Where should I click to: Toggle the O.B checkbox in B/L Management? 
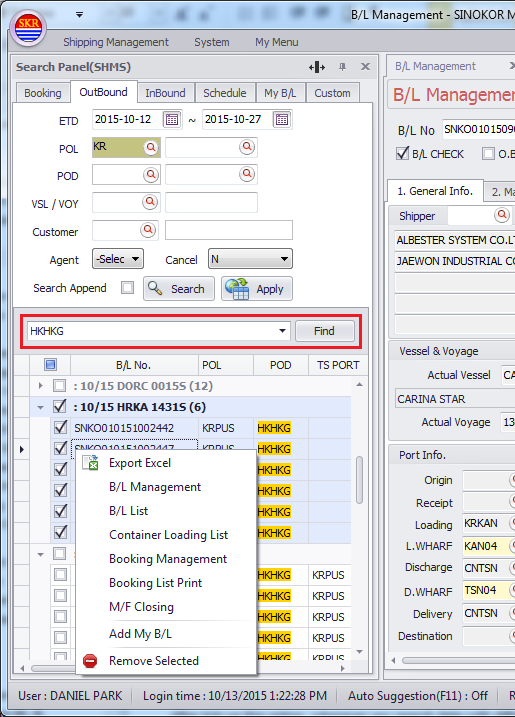488,154
